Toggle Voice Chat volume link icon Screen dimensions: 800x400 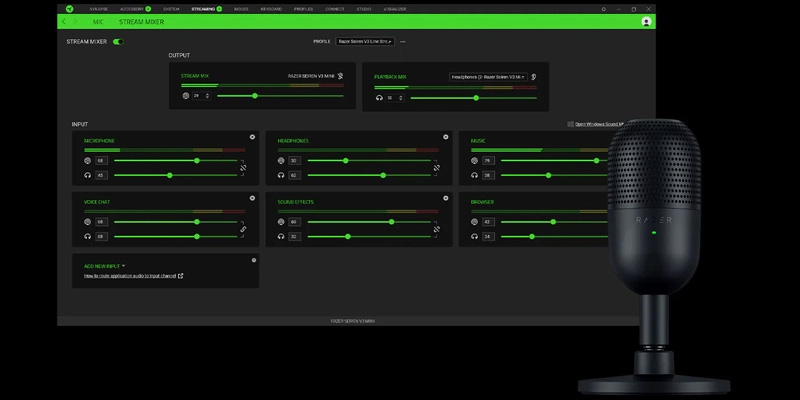[x=242, y=229]
